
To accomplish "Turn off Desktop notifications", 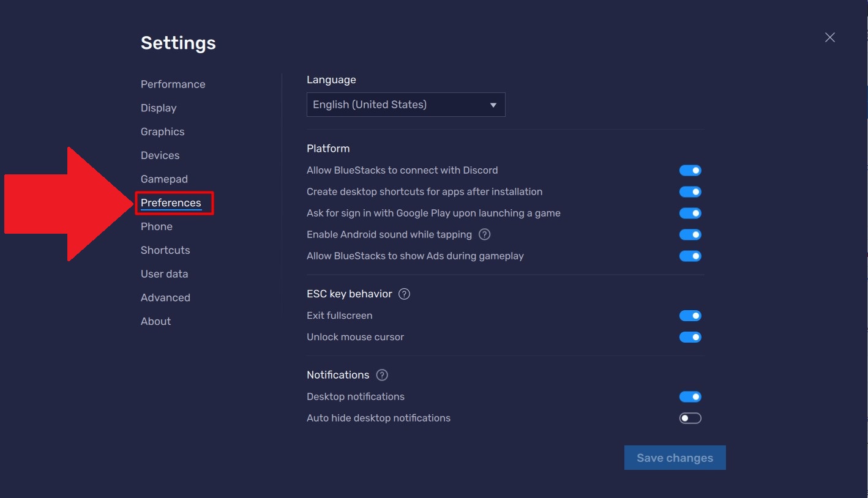I will coord(690,397).
